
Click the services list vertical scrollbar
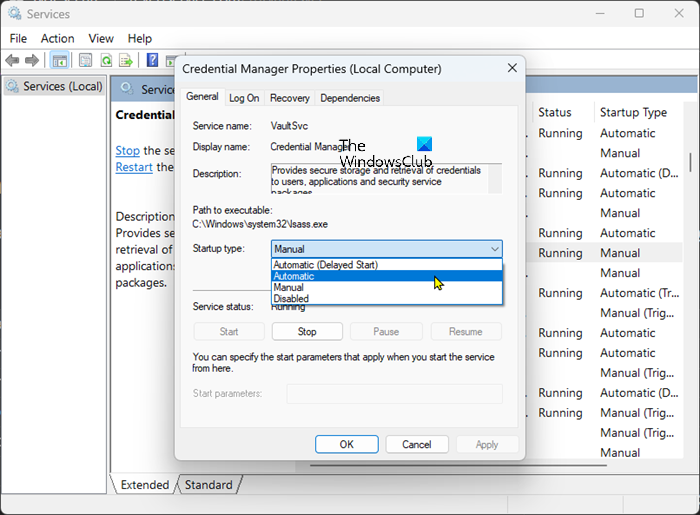pyautogui.click(x=690, y=162)
